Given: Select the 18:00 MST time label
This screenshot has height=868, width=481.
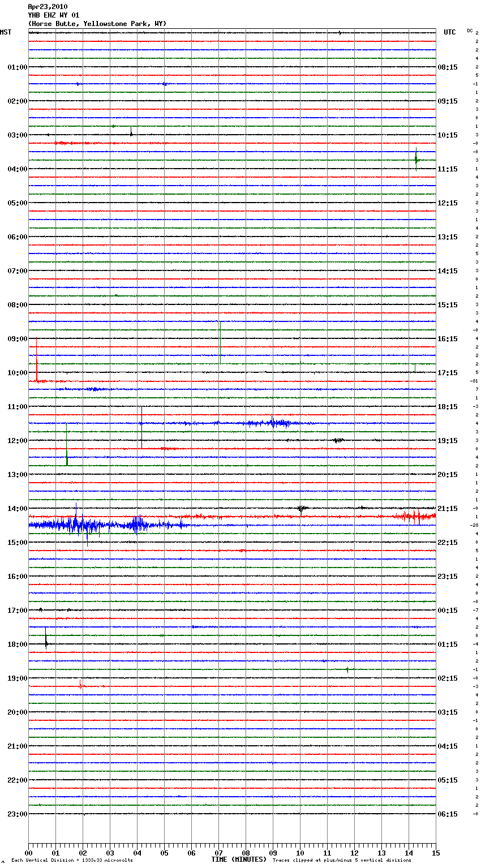Looking at the screenshot, I should (x=18, y=644).
